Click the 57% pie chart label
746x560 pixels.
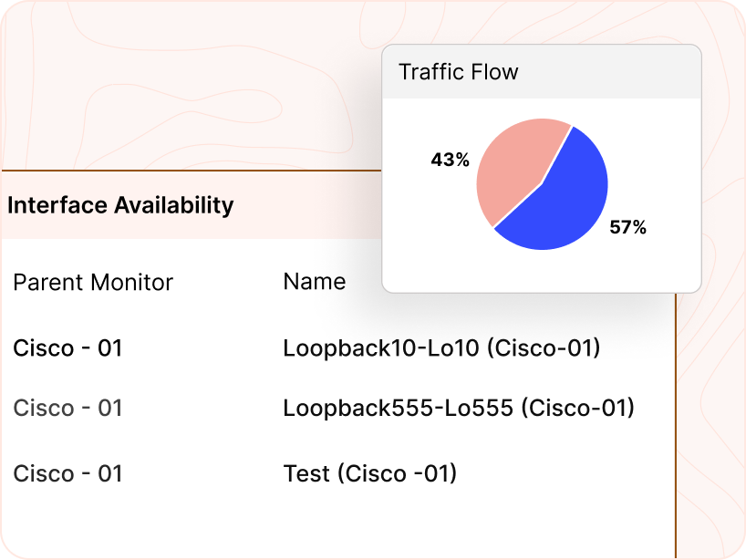[627, 228]
